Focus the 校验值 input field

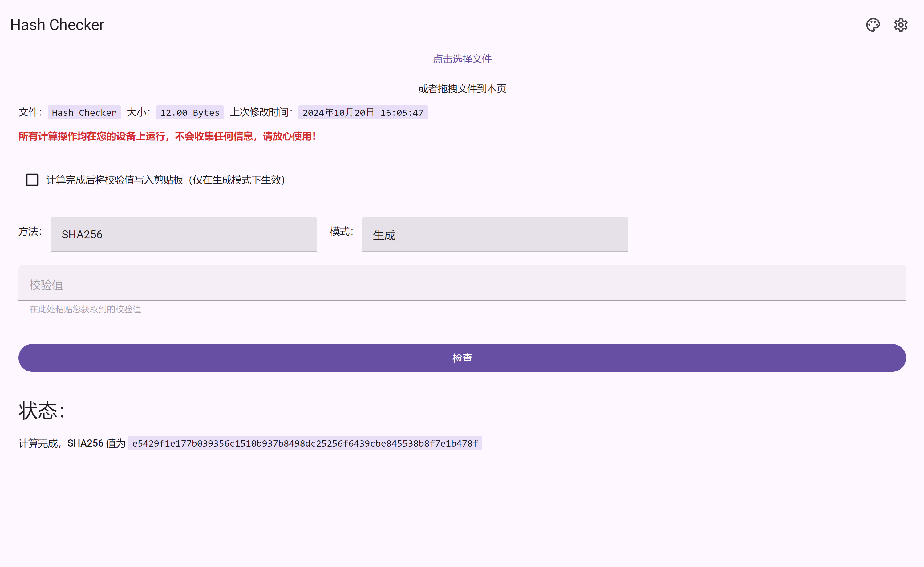[x=462, y=284]
